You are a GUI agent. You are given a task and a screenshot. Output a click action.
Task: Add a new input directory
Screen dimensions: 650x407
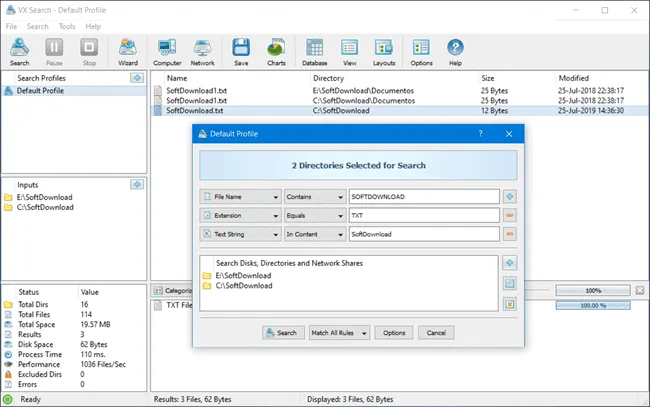pyautogui.click(x=137, y=184)
